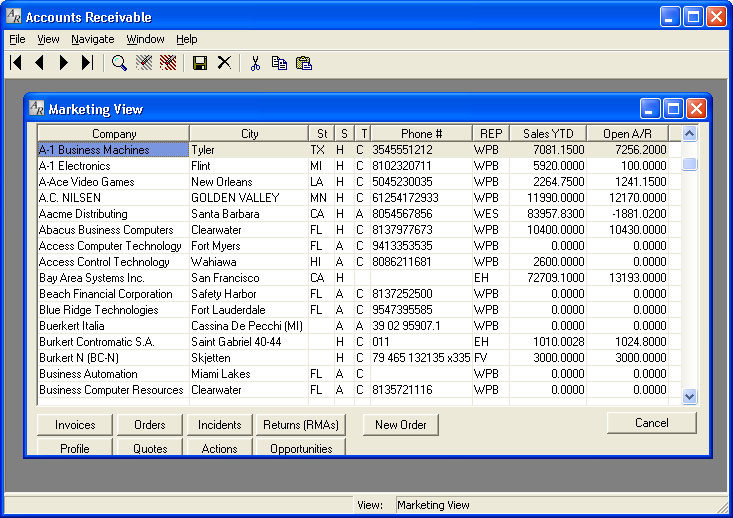Screen dimensions: 733x518
Task: Click the grid scrollbar down arrow
Action: coord(689,396)
